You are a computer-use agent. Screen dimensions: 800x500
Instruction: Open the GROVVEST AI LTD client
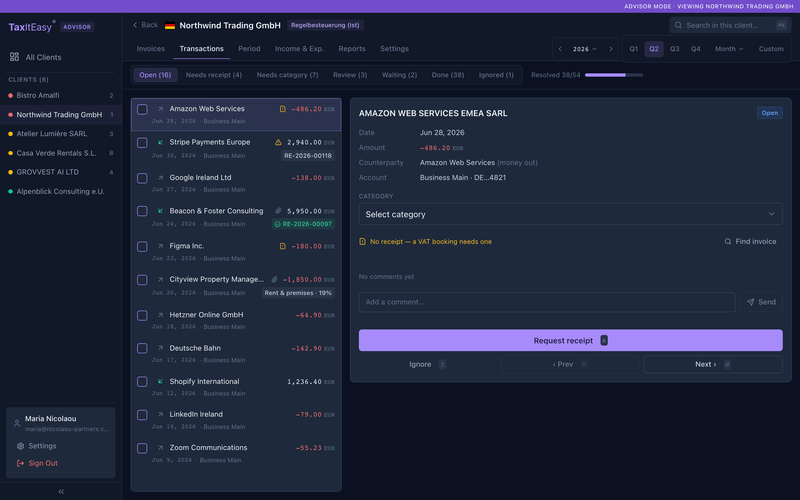pos(61,172)
